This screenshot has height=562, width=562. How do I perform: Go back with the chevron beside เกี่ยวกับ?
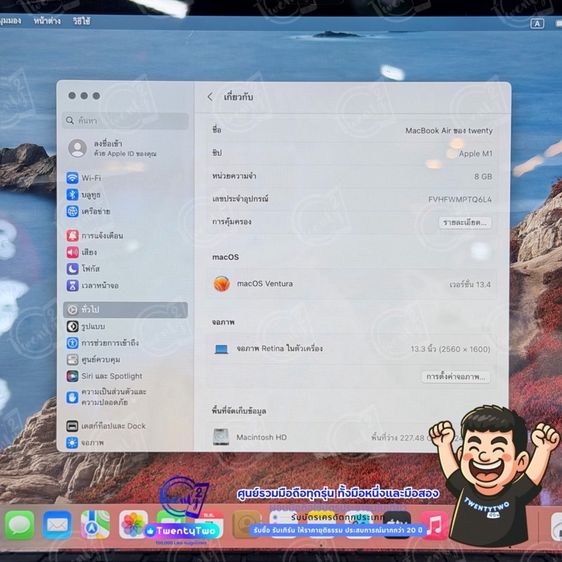point(210,97)
